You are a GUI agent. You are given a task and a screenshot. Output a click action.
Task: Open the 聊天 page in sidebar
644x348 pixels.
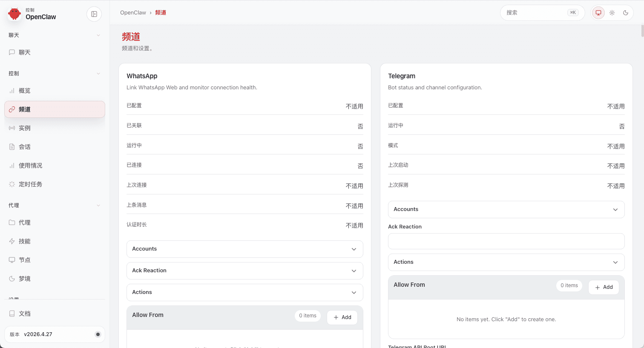(55, 52)
